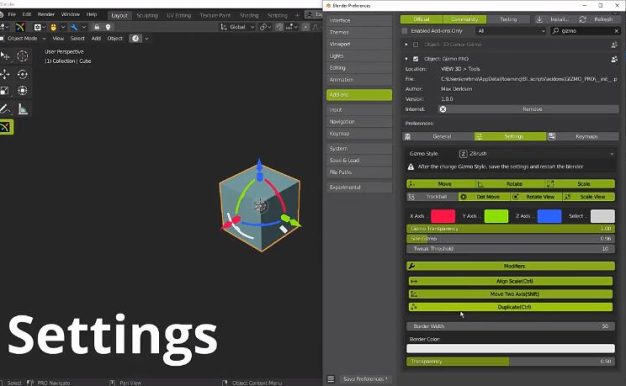Select the Measure tool
This screenshot has width=626, height=386.
click(x=22, y=109)
